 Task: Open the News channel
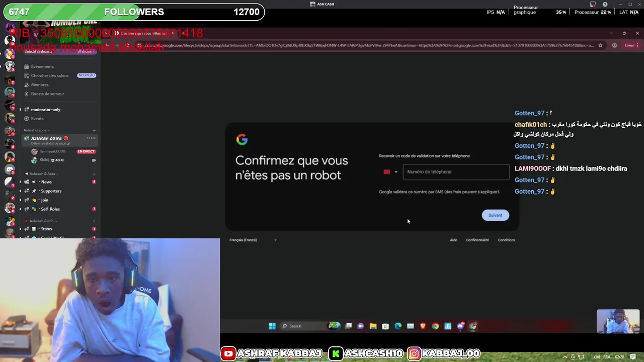click(x=46, y=182)
